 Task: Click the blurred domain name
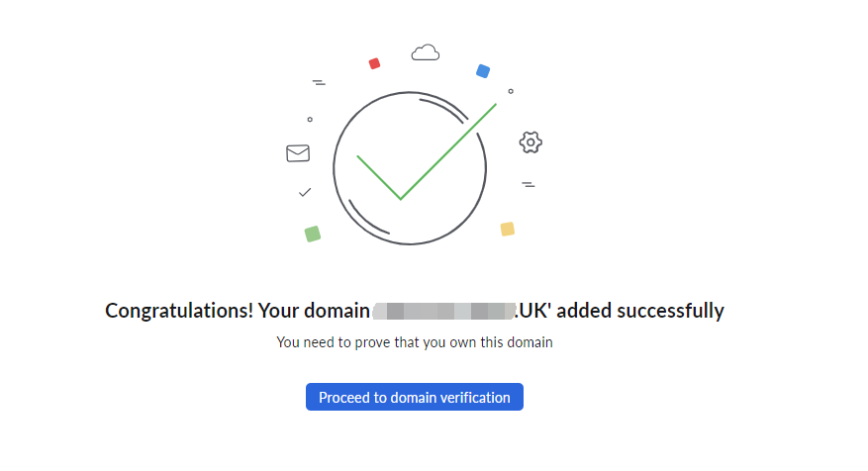tap(444, 311)
